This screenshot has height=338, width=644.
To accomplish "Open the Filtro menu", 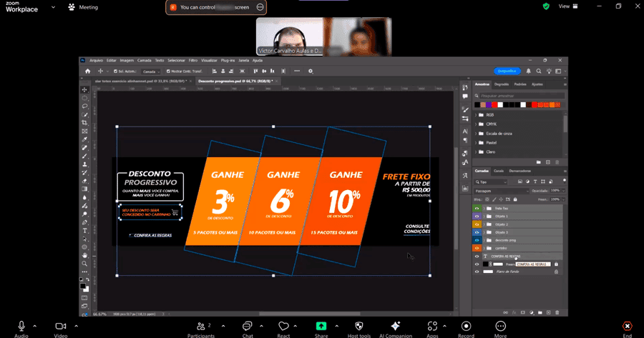I will point(193,60).
